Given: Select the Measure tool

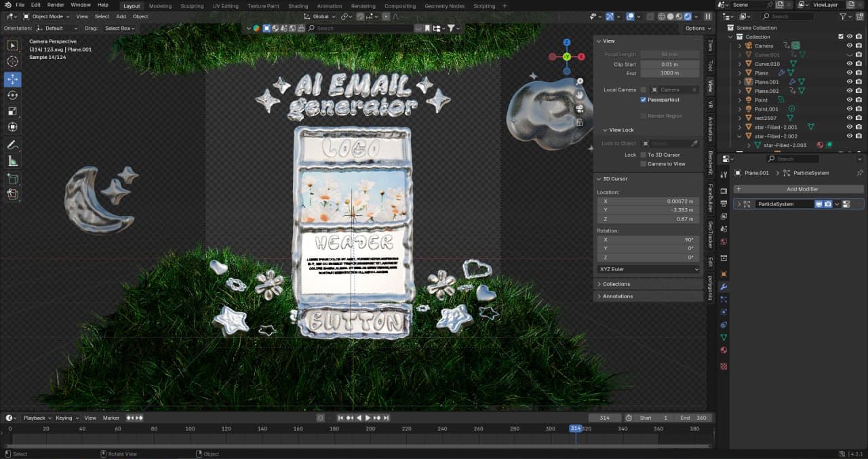Looking at the screenshot, I should [x=13, y=161].
